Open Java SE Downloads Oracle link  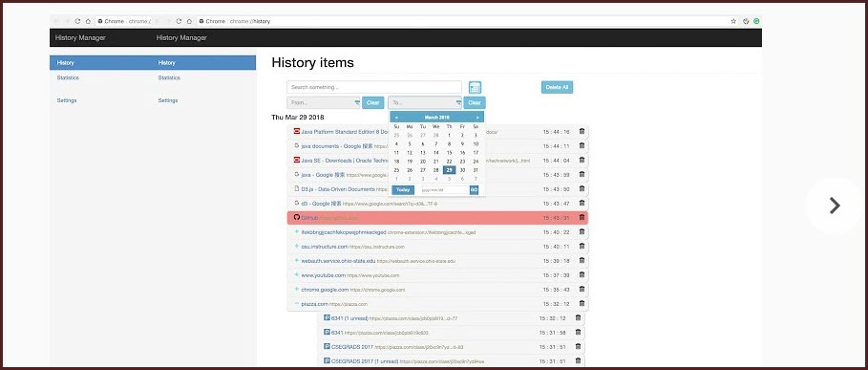click(x=346, y=160)
